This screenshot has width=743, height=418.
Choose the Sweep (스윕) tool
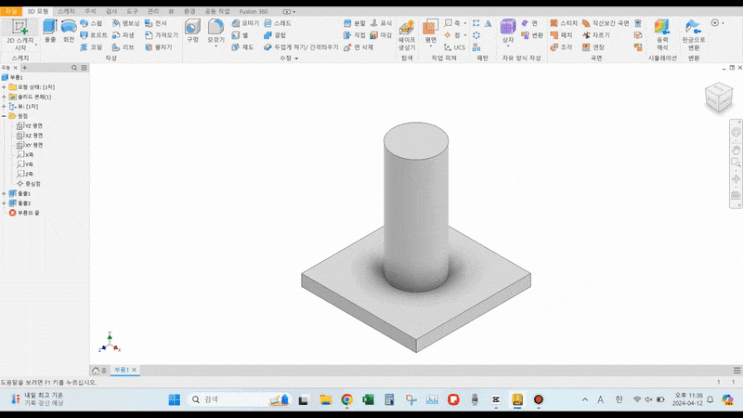coord(91,23)
